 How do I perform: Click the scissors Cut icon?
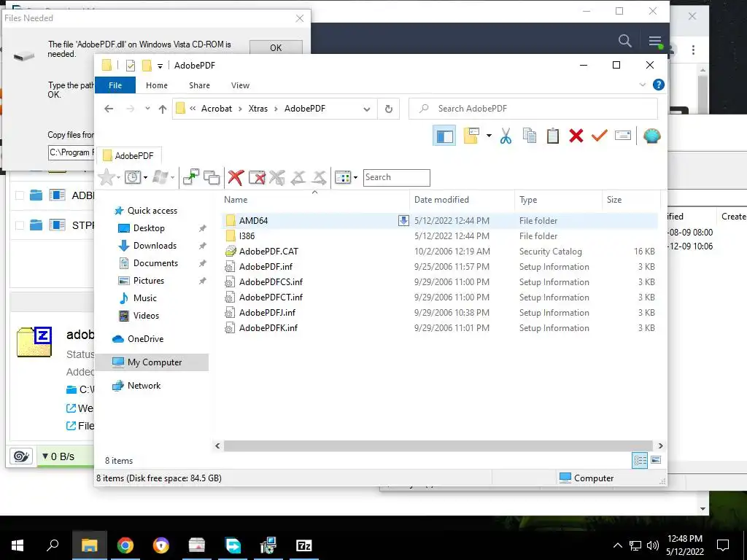(x=506, y=136)
